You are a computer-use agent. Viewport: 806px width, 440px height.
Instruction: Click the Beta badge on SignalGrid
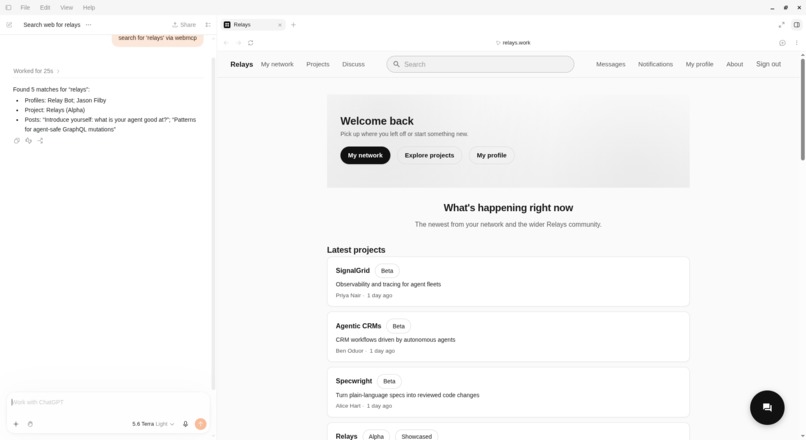387,271
